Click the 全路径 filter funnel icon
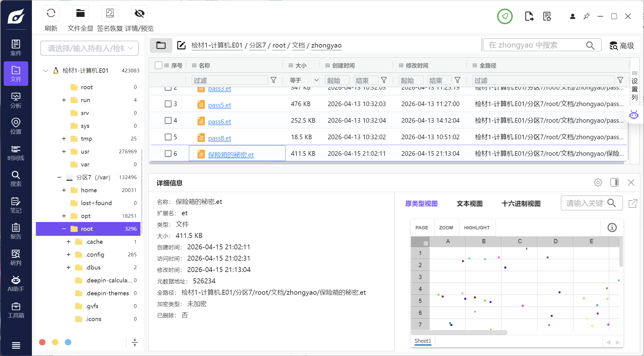The image size is (644, 356). (x=620, y=80)
